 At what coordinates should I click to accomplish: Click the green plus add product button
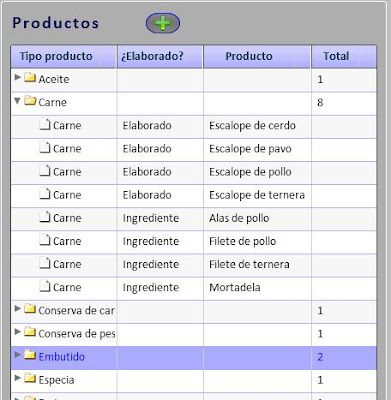[x=163, y=23]
